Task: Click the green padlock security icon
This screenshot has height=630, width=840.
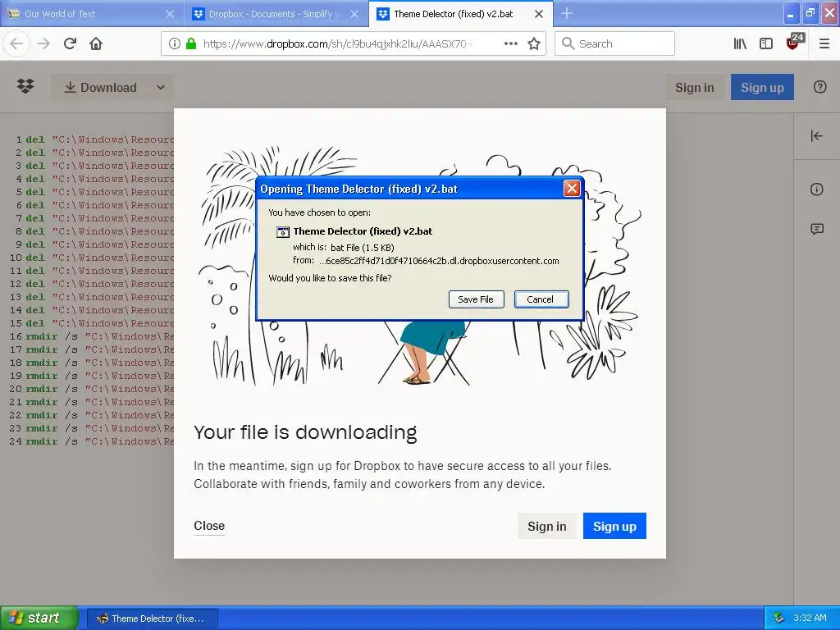Action: tap(190, 44)
